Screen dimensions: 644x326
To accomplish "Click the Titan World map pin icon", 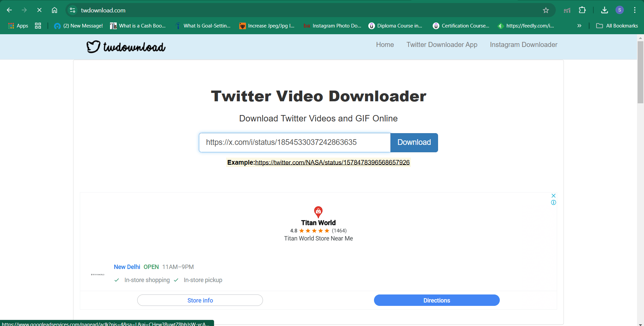I will [318, 212].
